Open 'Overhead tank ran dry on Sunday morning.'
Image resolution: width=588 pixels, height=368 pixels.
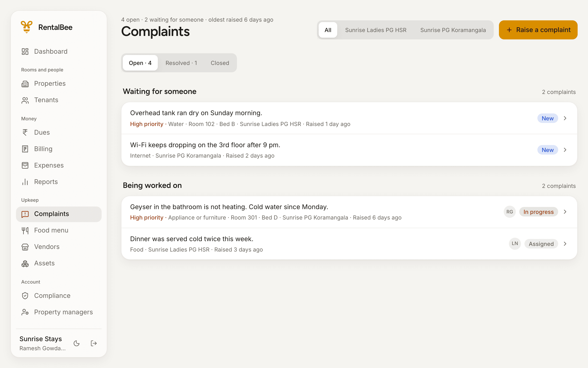349,118
